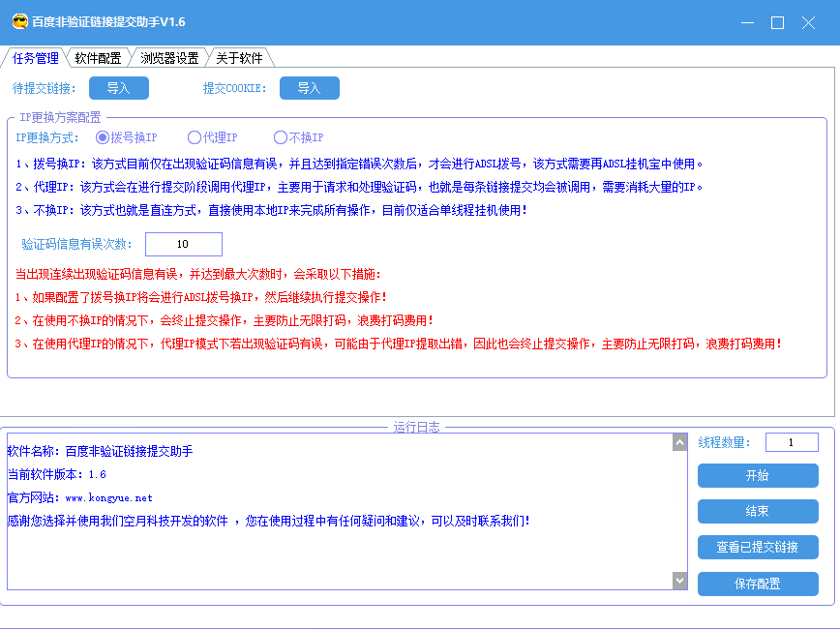Click 导入 button for 提交COOKIE

tap(310, 88)
